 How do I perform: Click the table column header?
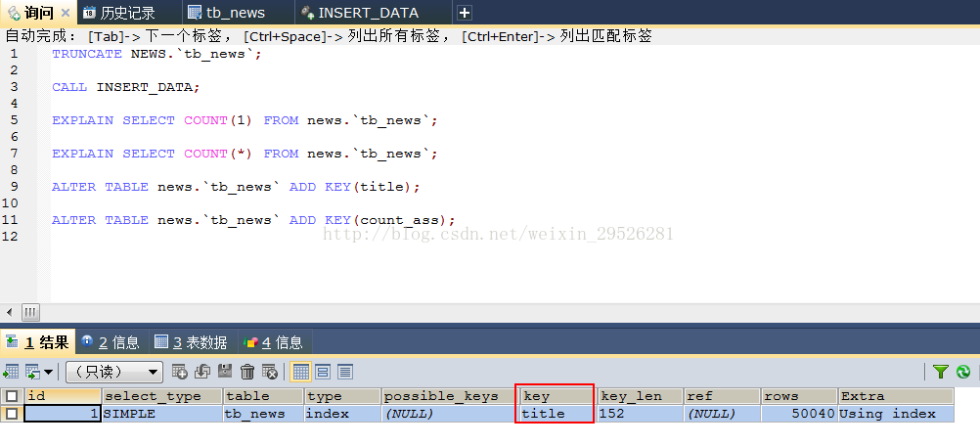click(x=264, y=396)
